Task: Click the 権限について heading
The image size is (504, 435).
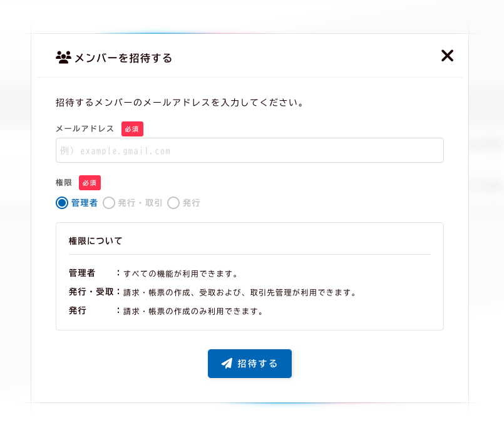Action: (x=95, y=240)
